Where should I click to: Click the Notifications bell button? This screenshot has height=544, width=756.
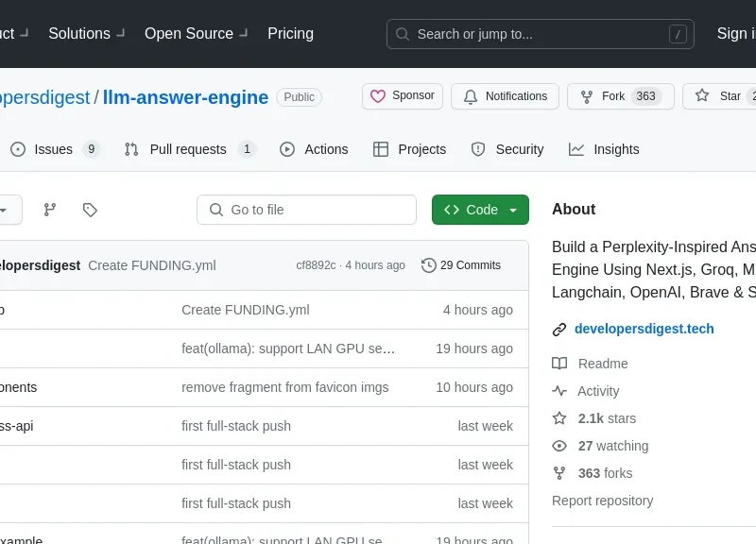[x=505, y=96]
